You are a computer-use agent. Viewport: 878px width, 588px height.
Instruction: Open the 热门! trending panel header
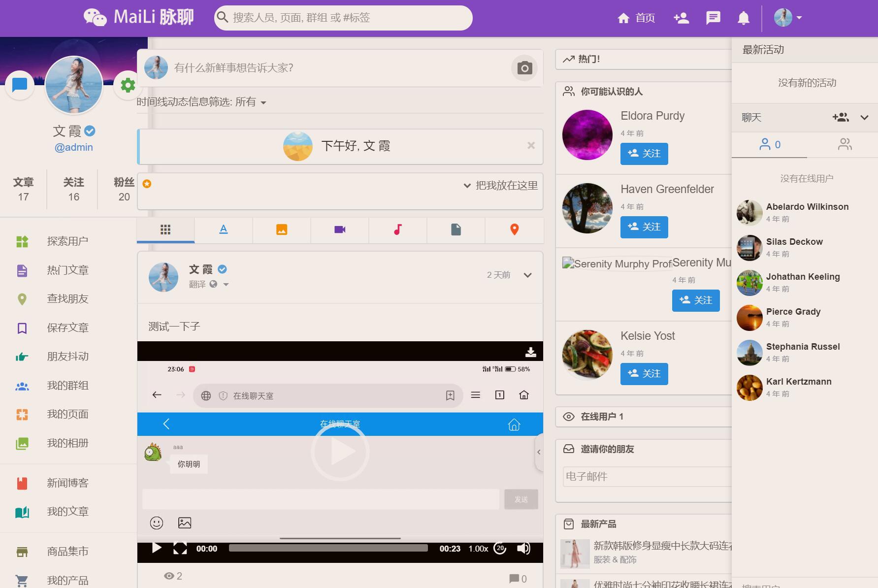pyautogui.click(x=643, y=59)
